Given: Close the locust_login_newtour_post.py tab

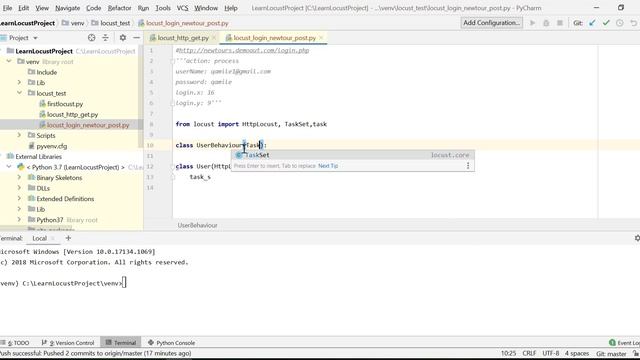Looking at the screenshot, I should [321, 38].
